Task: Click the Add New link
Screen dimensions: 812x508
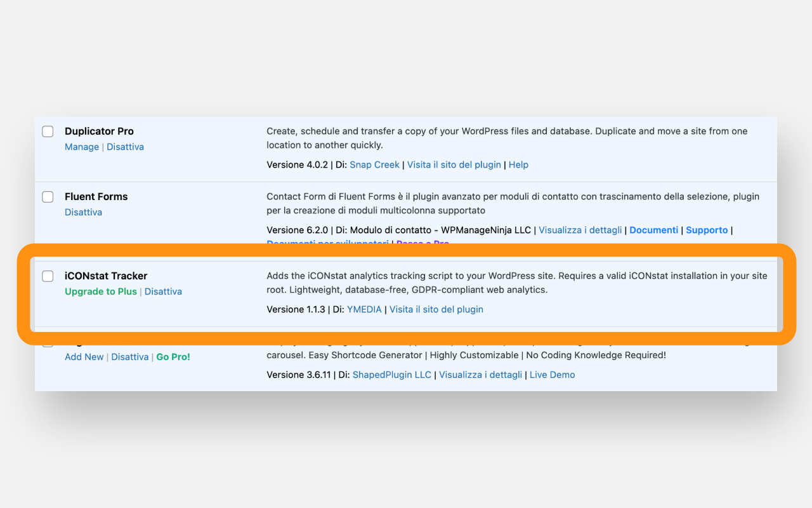Action: coord(84,357)
